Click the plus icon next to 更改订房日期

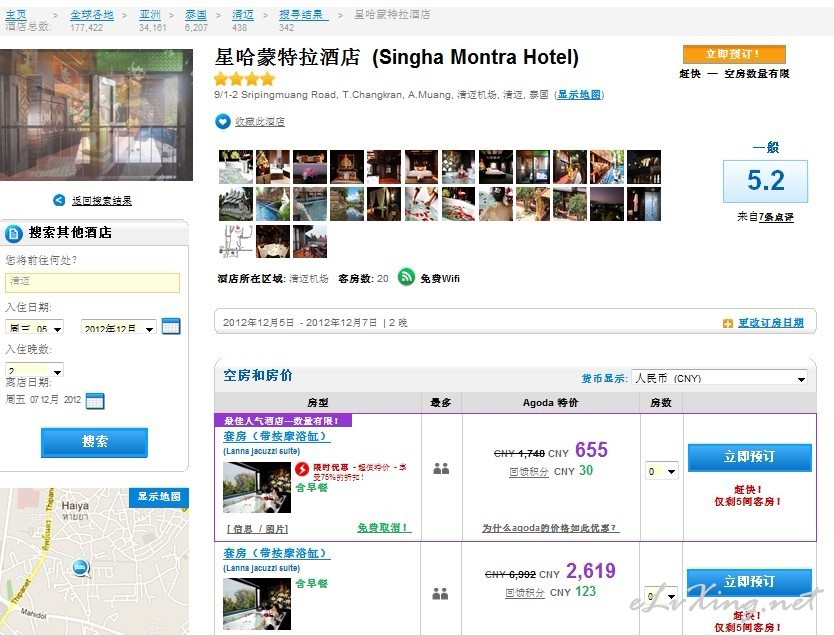tap(728, 323)
